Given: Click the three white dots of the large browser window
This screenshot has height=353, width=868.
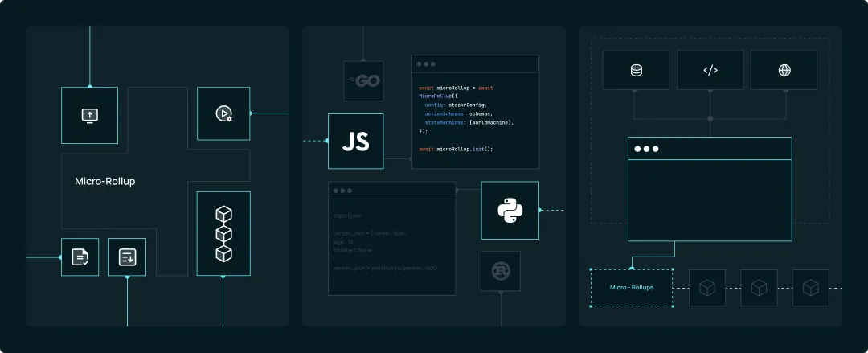Looking at the screenshot, I should (646, 149).
